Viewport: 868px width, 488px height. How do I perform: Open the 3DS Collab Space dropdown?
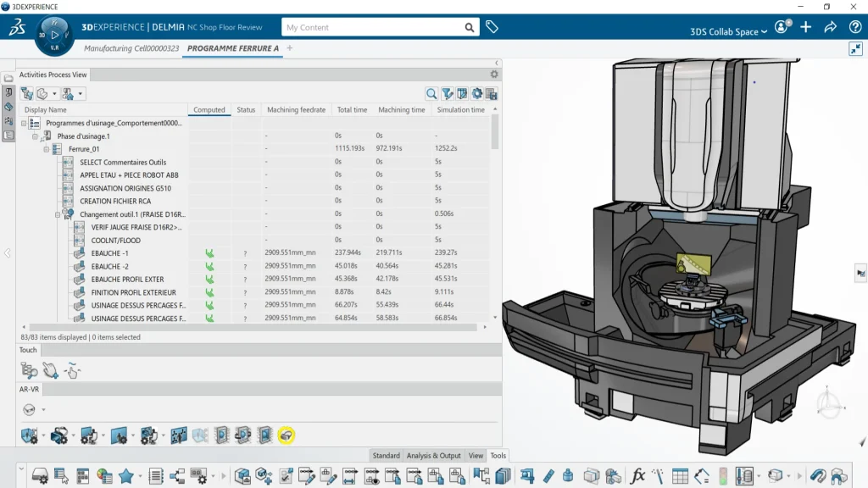[728, 31]
